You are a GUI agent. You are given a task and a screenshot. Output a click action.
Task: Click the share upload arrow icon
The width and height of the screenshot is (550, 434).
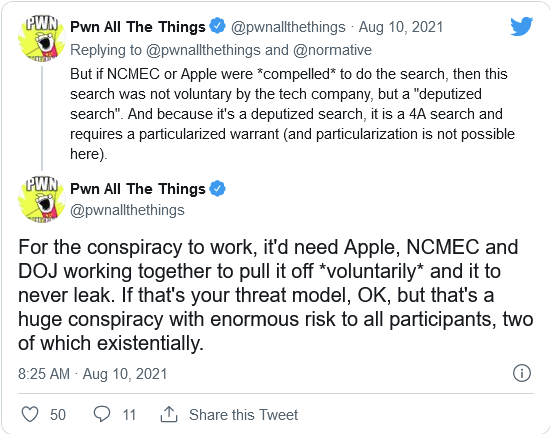pos(169,414)
